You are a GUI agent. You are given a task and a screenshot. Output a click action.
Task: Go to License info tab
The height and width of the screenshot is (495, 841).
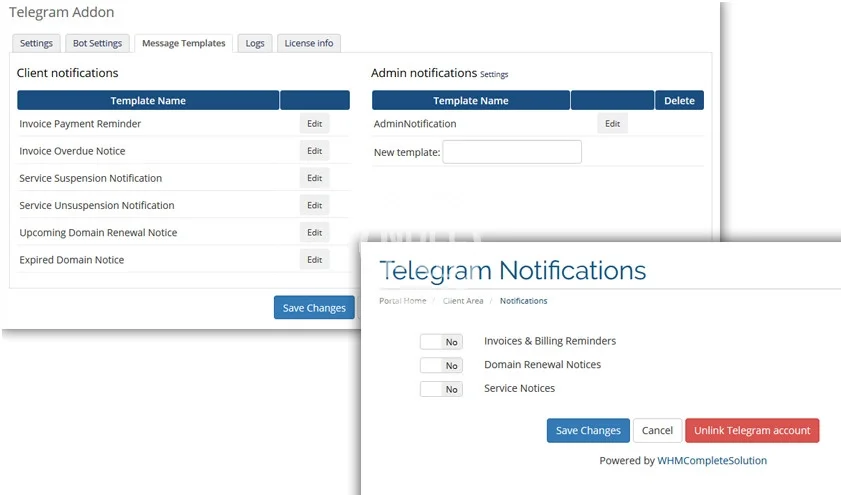click(x=309, y=43)
